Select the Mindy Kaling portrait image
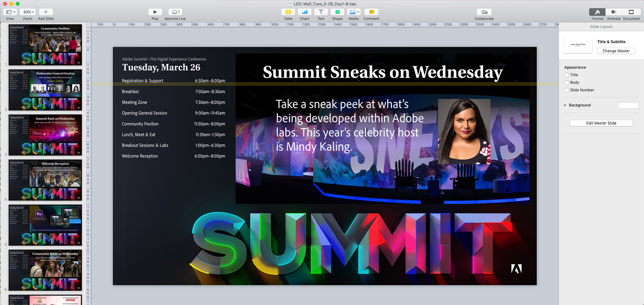This screenshot has height=305, width=644. (464, 131)
